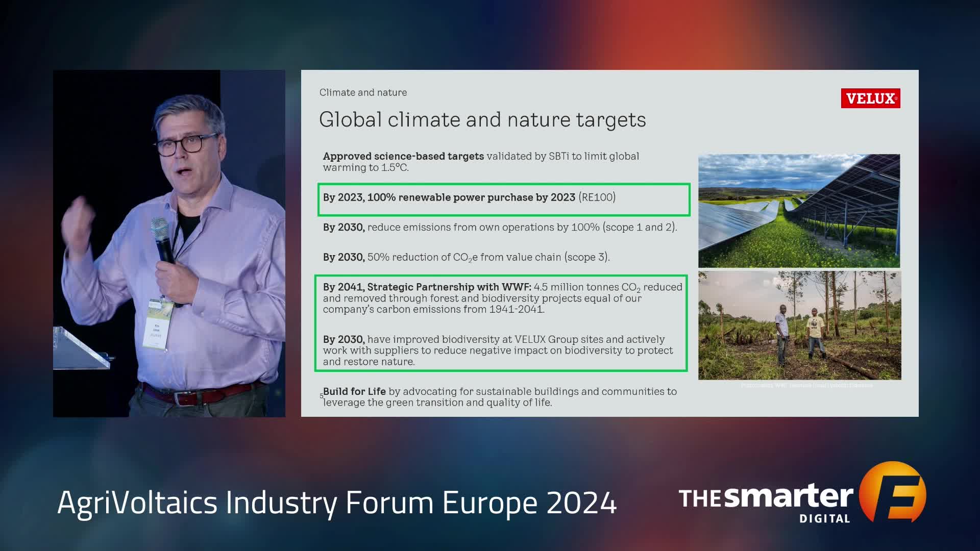The width and height of the screenshot is (980, 551).
Task: Click '100% renewable power purchase by 2023' line
Action: coord(469,197)
